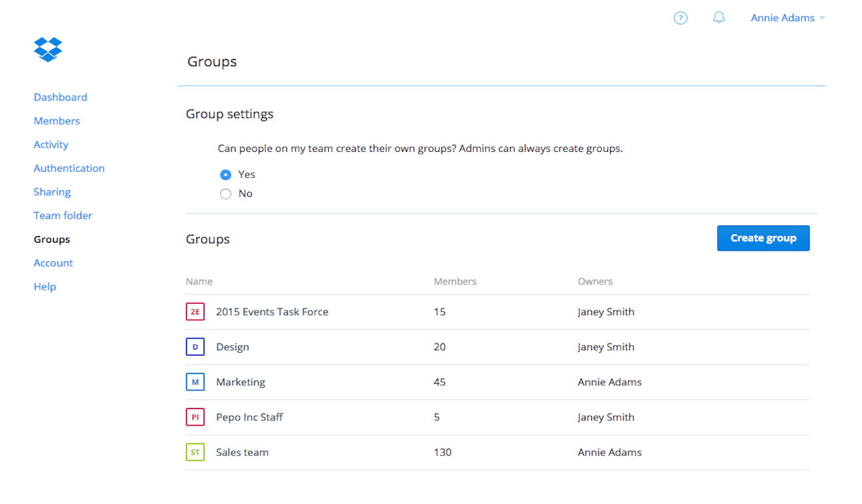Open the Design group
This screenshot has width=862, height=504.
pyautogui.click(x=233, y=347)
